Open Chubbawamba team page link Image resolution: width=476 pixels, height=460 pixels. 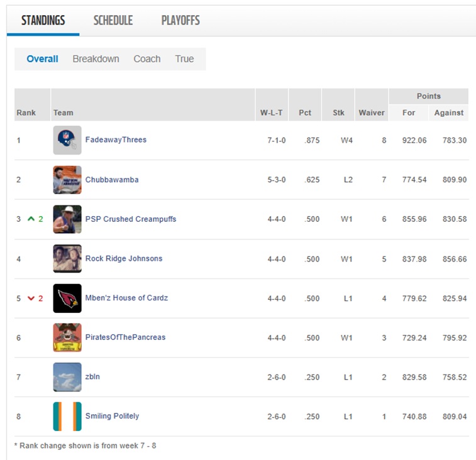[x=112, y=180]
